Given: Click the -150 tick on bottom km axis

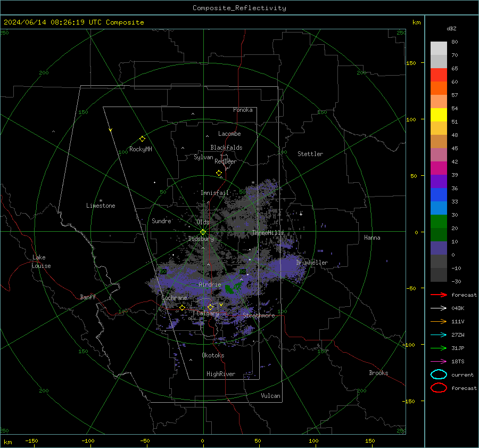Looking at the screenshot, I should pyautogui.click(x=31, y=441).
